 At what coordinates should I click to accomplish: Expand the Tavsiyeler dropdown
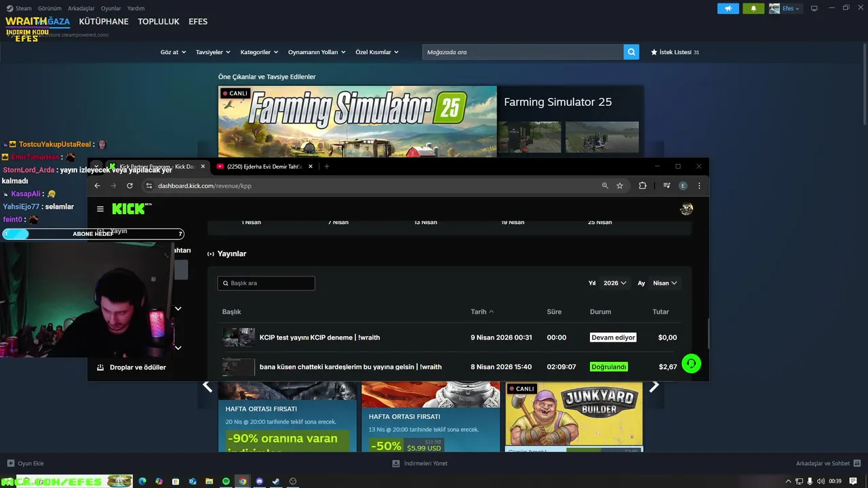tap(213, 52)
